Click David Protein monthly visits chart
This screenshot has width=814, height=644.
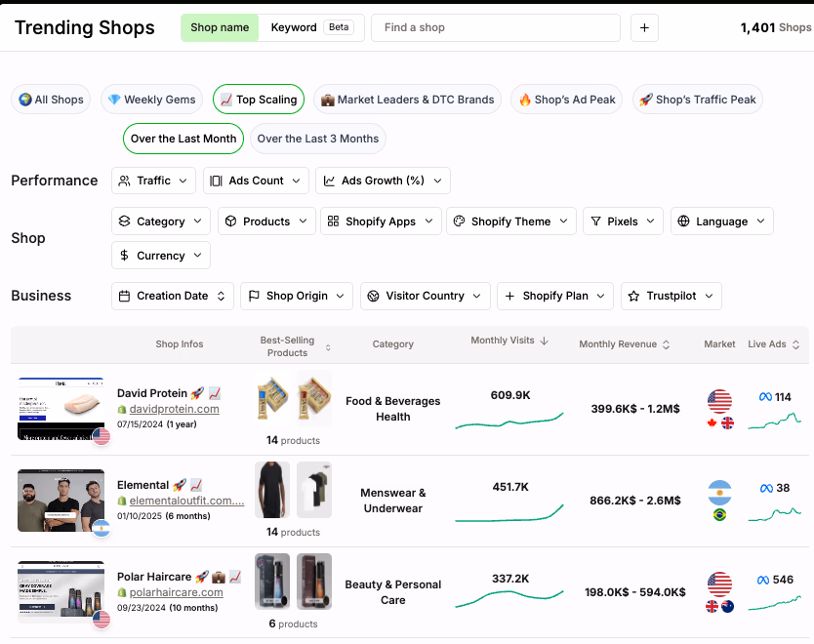[x=509, y=422]
